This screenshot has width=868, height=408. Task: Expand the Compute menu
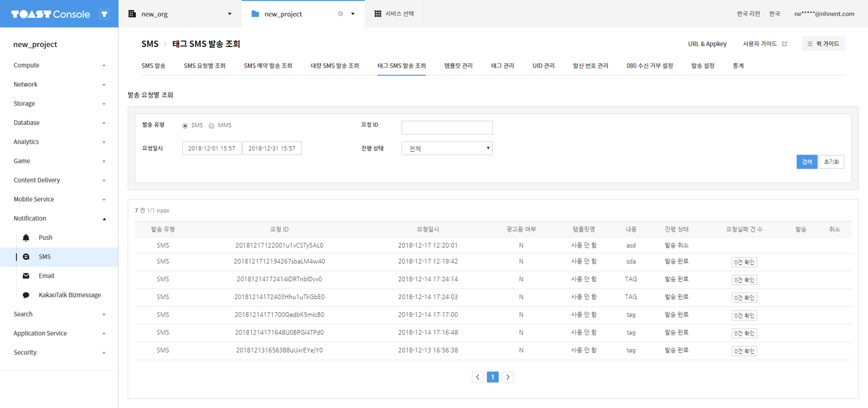pos(59,65)
